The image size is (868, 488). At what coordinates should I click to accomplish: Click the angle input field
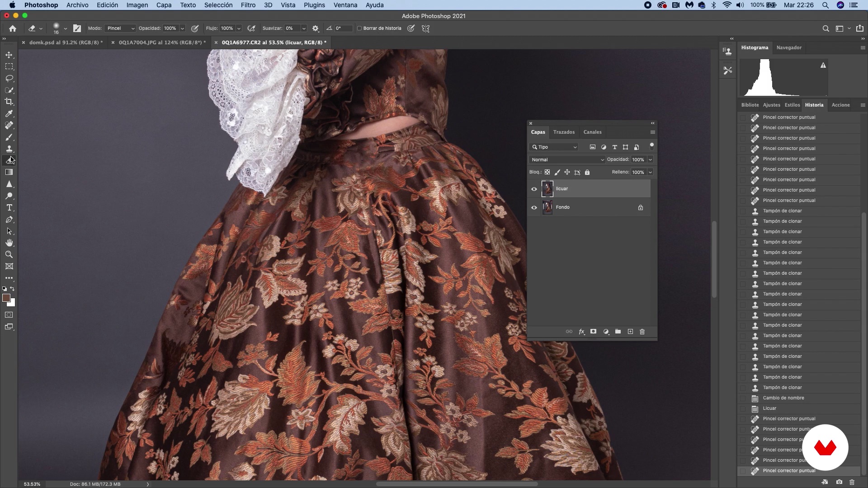343,28
